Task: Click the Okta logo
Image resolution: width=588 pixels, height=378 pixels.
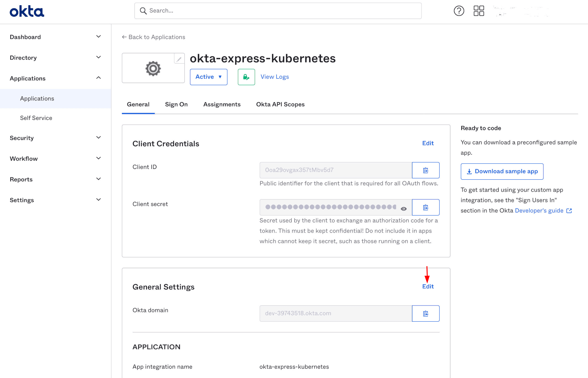Action: coord(27,11)
